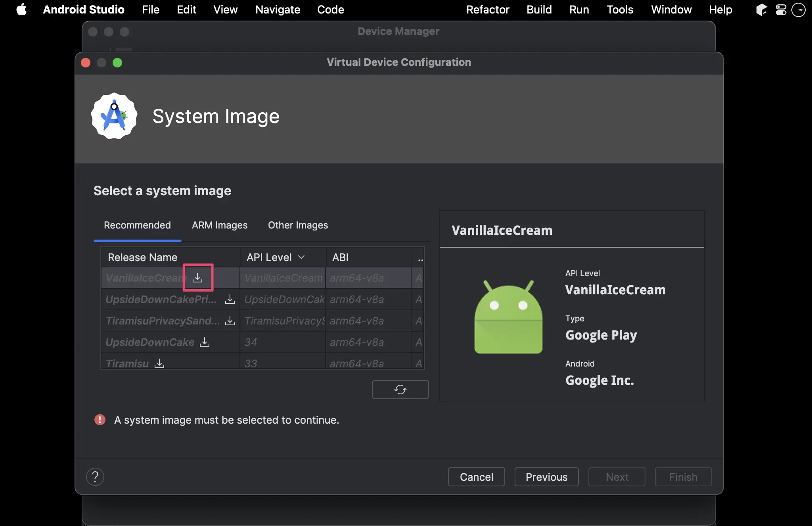
Task: Open the Build menu
Action: point(539,10)
